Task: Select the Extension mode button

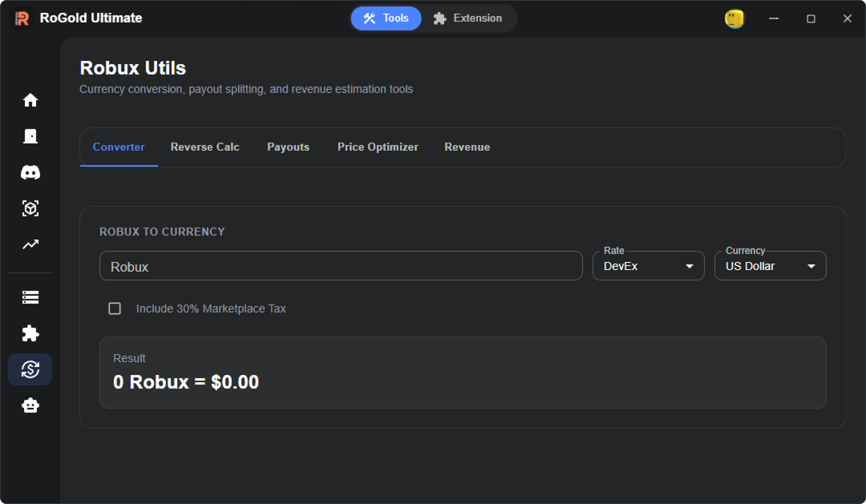Action: pyautogui.click(x=467, y=18)
